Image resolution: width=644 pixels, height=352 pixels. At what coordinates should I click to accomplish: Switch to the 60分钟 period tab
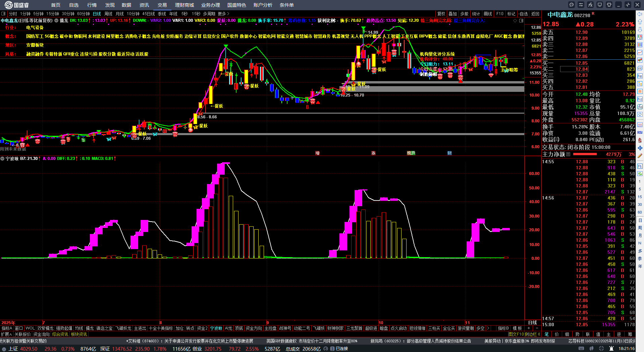coord(84,14)
